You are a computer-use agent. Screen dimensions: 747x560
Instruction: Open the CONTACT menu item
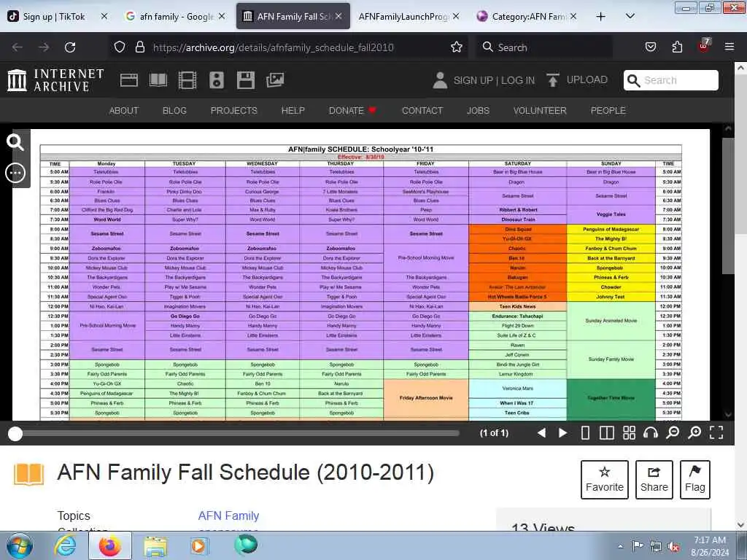[x=422, y=111]
